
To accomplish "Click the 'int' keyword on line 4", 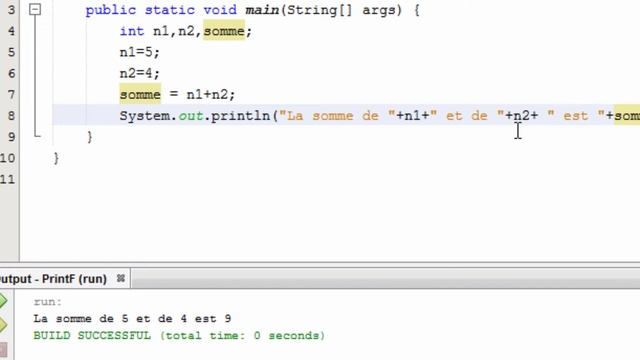I will 132,31.
